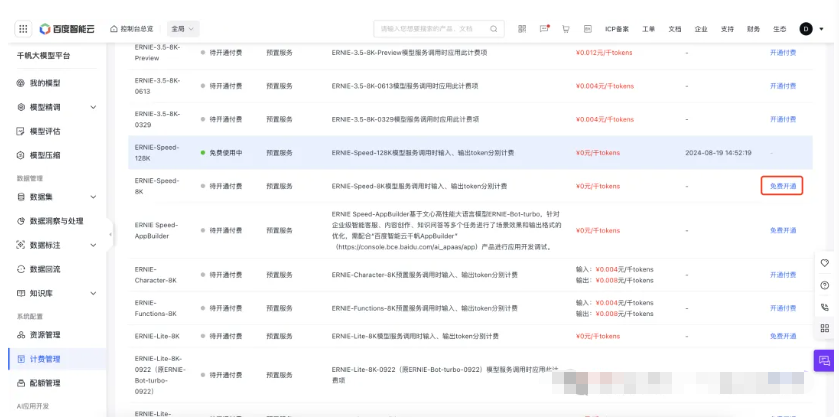Click 免费开通 for ERNIE-Lite-8K

[783, 336]
